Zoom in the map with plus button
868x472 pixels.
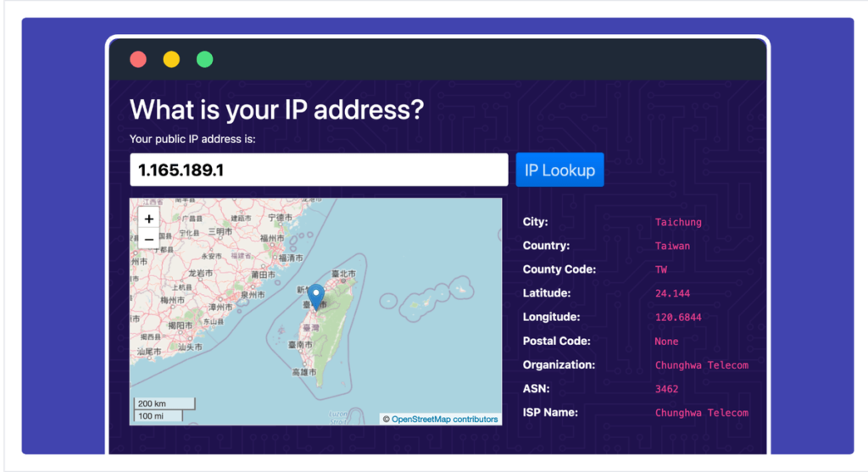click(149, 219)
